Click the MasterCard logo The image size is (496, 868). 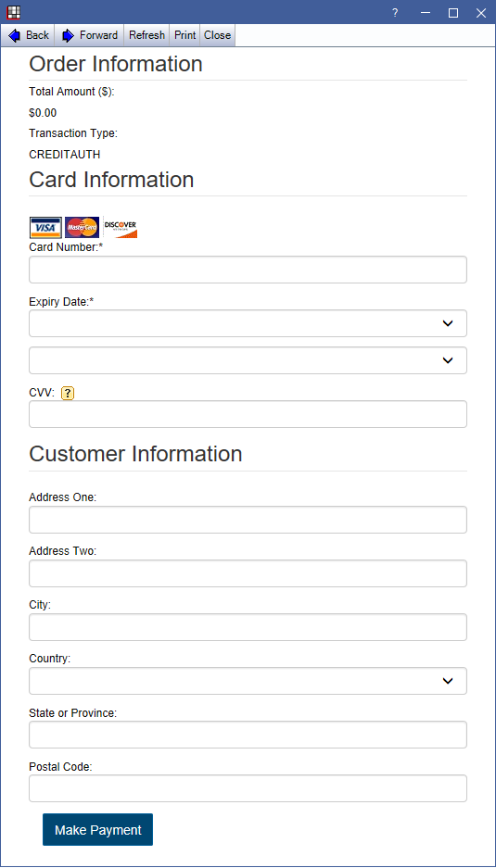(82, 228)
